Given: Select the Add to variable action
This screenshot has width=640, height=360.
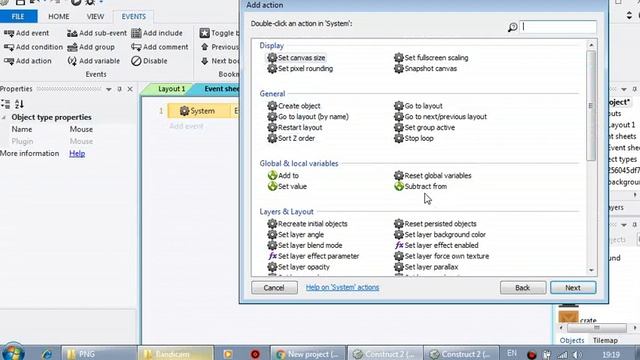Looking at the screenshot, I should pos(283,176).
